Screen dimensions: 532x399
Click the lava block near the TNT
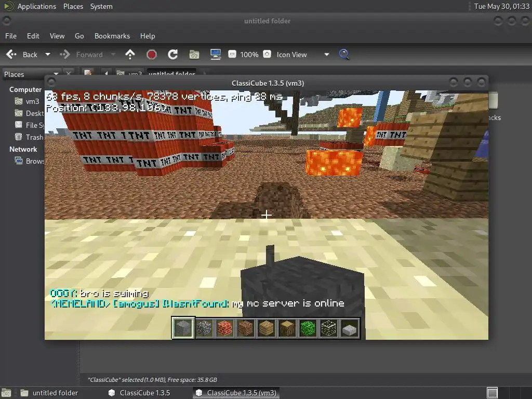[333, 163]
